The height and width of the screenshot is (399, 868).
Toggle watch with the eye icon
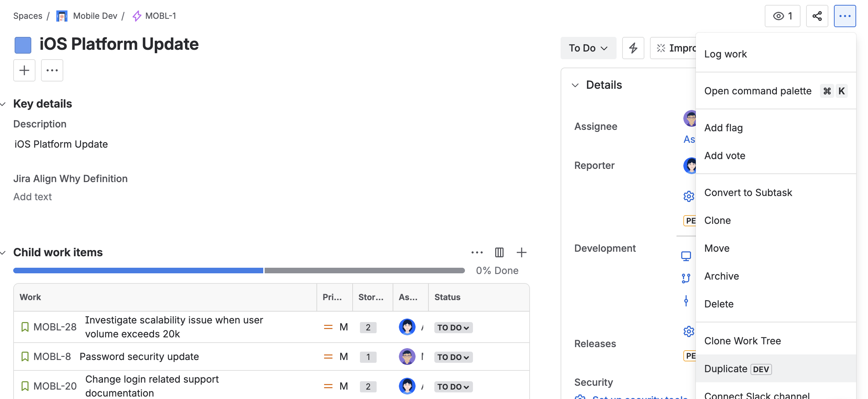[x=782, y=16]
